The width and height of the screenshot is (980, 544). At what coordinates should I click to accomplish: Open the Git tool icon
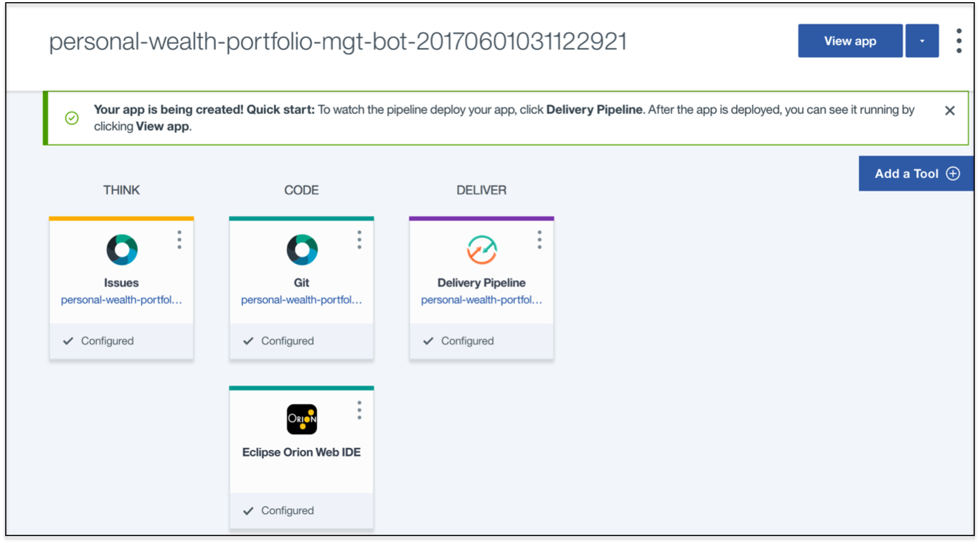(x=301, y=250)
